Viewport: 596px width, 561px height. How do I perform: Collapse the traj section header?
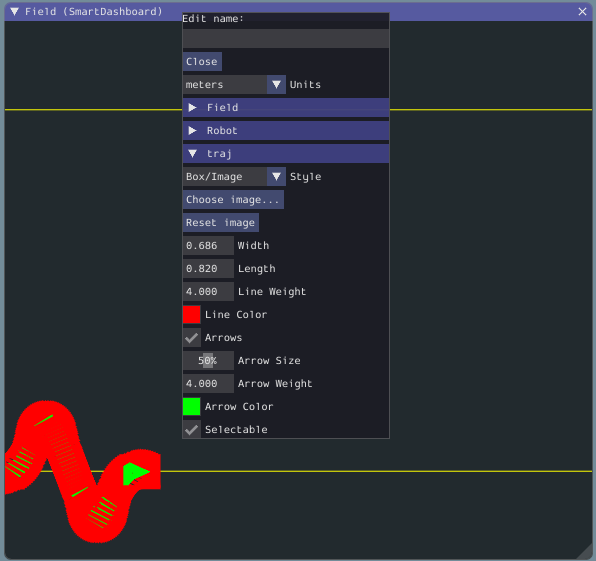point(285,154)
